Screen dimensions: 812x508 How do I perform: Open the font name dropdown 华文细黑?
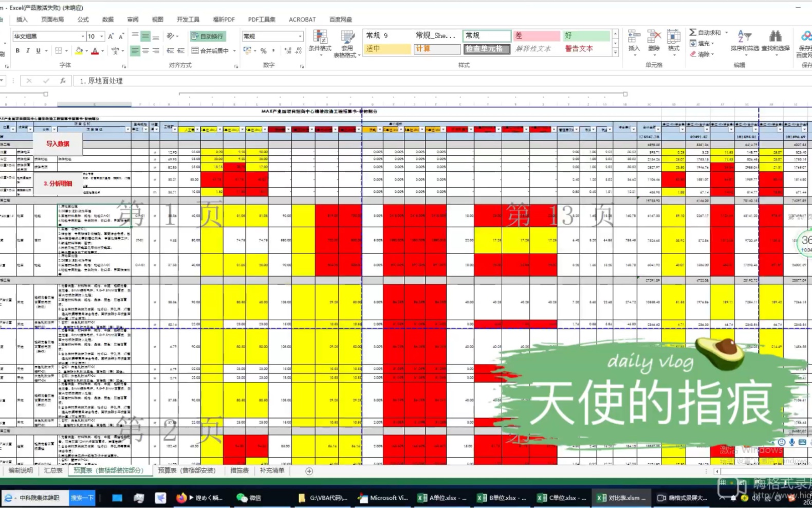[82, 37]
